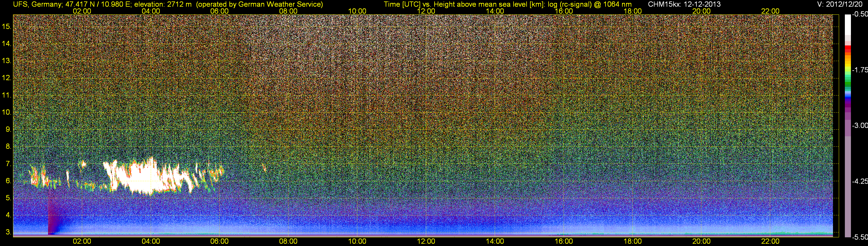
Task: Click the height label '8.' on the y-axis
Action: pyautogui.click(x=8, y=147)
